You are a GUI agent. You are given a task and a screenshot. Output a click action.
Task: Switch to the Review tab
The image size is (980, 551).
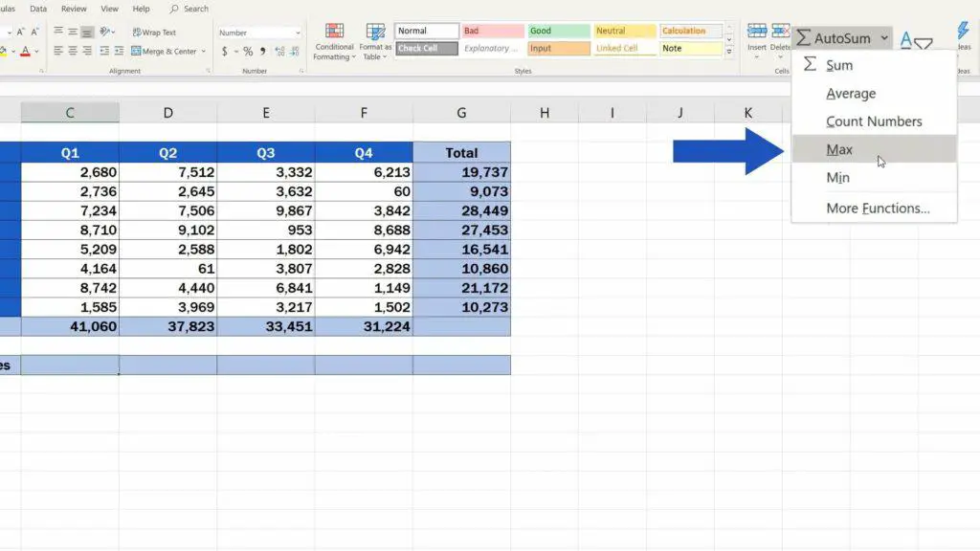[75, 9]
